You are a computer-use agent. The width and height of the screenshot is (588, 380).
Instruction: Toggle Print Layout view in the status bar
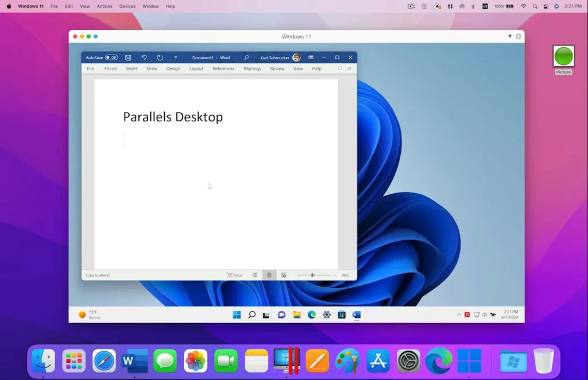[x=269, y=275]
